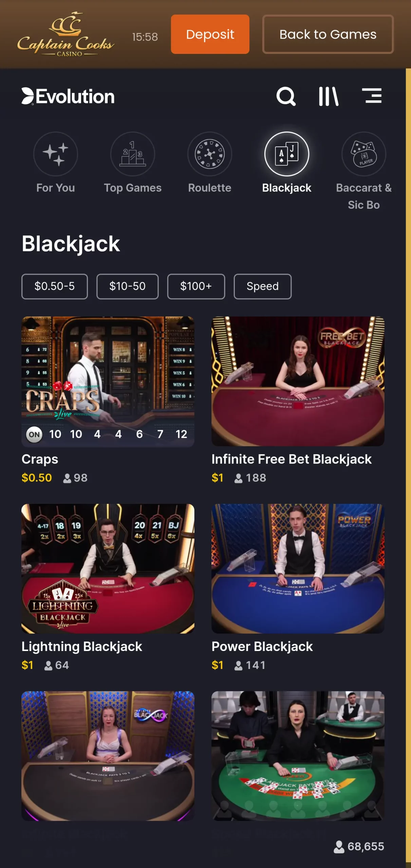Click the orange Deposit button

[210, 34]
